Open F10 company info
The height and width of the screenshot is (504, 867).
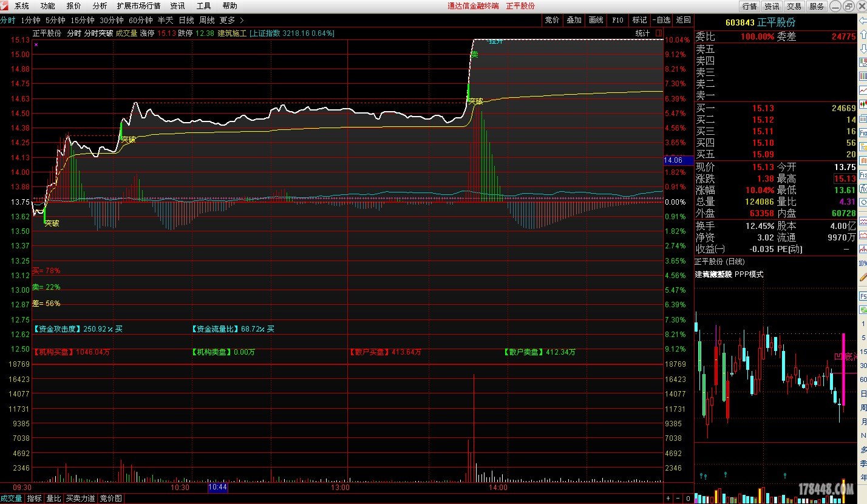click(x=617, y=19)
